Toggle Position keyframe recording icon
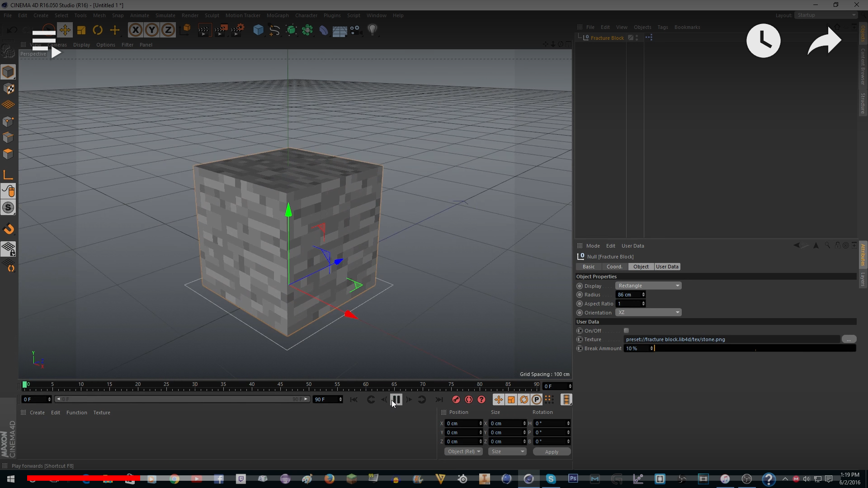 click(498, 399)
